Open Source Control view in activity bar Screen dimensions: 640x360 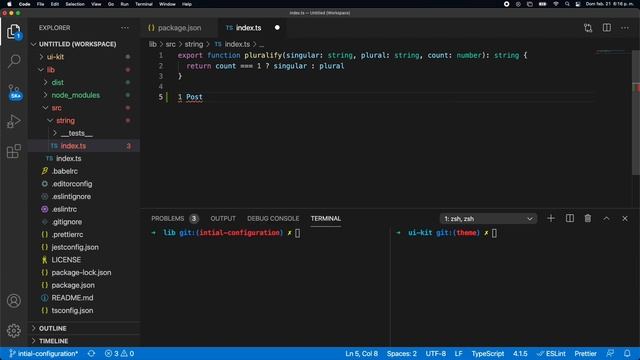pyautogui.click(x=14, y=92)
